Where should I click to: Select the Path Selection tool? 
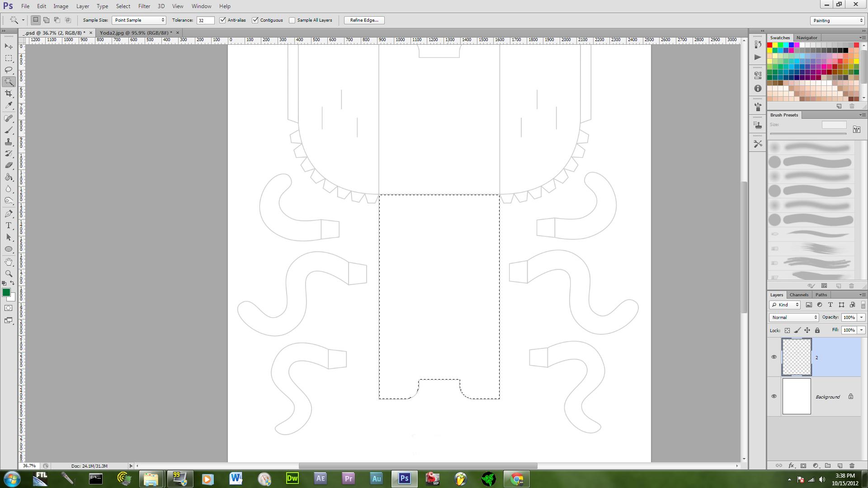click(x=9, y=237)
